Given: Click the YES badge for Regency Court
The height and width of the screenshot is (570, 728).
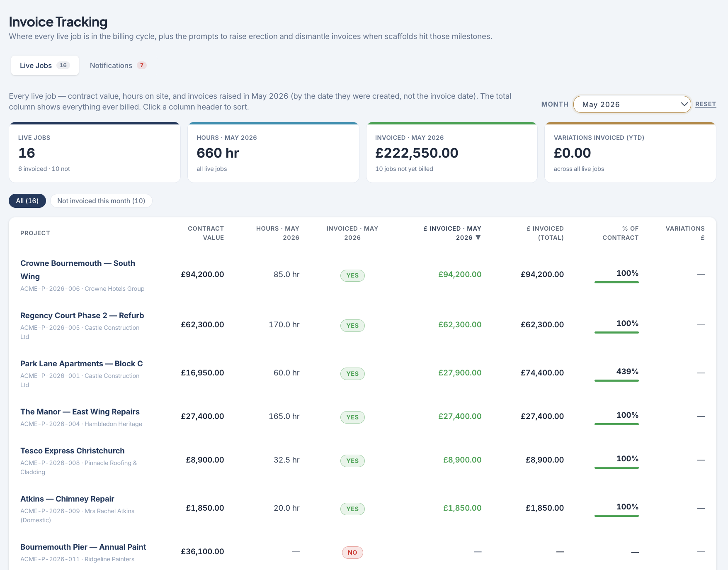Looking at the screenshot, I should pyautogui.click(x=352, y=326).
